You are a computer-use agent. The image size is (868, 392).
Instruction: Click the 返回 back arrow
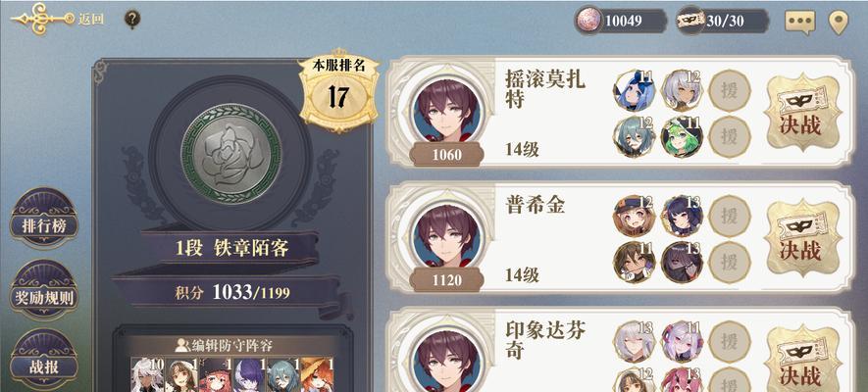57,19
